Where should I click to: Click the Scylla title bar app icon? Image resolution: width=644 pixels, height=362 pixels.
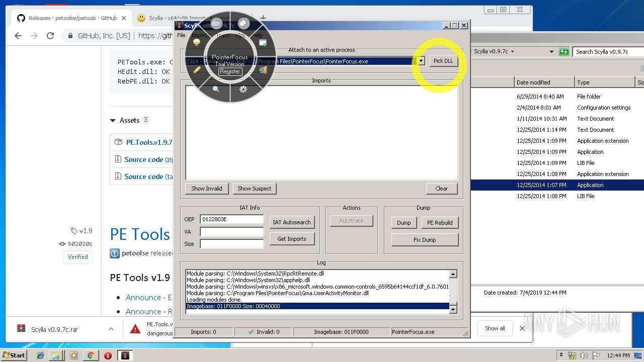click(179, 26)
